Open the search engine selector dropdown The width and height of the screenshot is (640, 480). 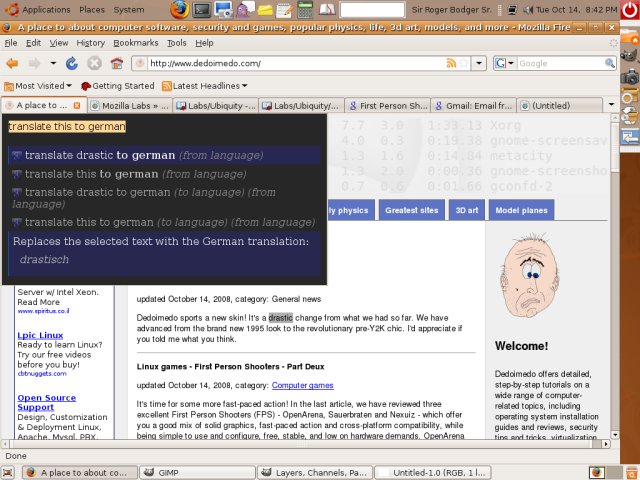tap(504, 63)
